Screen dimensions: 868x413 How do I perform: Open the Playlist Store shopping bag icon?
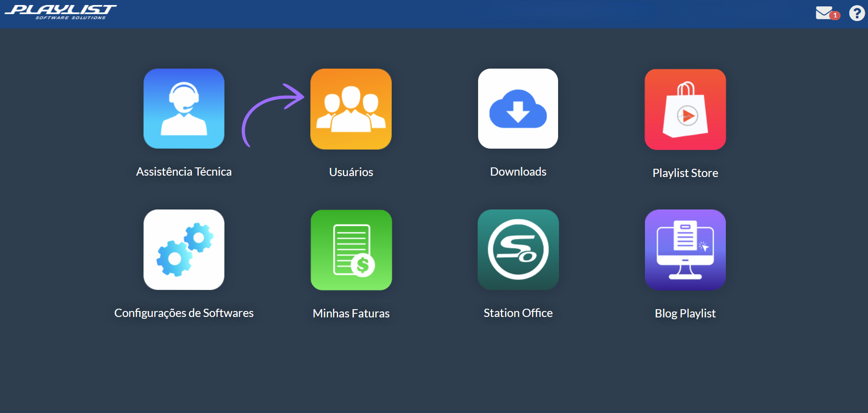pos(685,109)
